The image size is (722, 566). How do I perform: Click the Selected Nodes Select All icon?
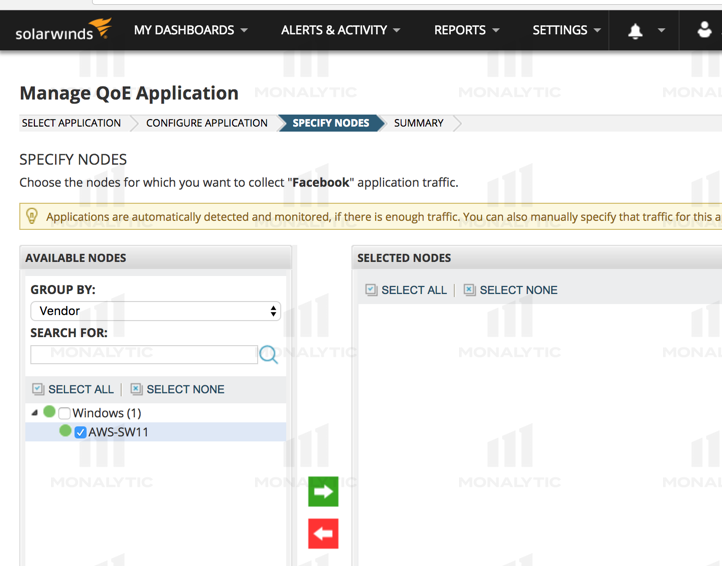click(371, 290)
